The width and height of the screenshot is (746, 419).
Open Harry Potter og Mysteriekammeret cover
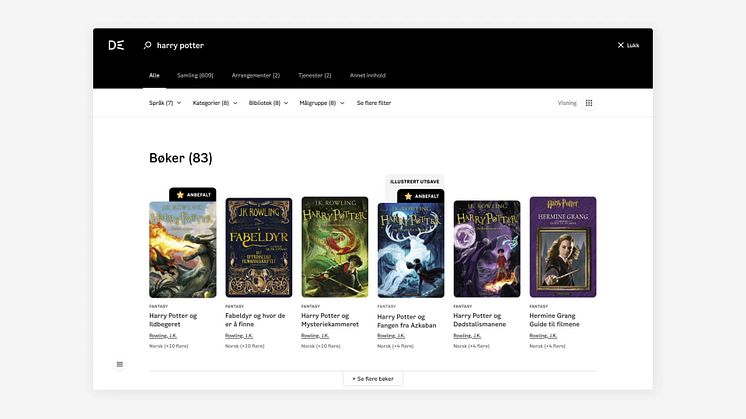click(x=335, y=247)
